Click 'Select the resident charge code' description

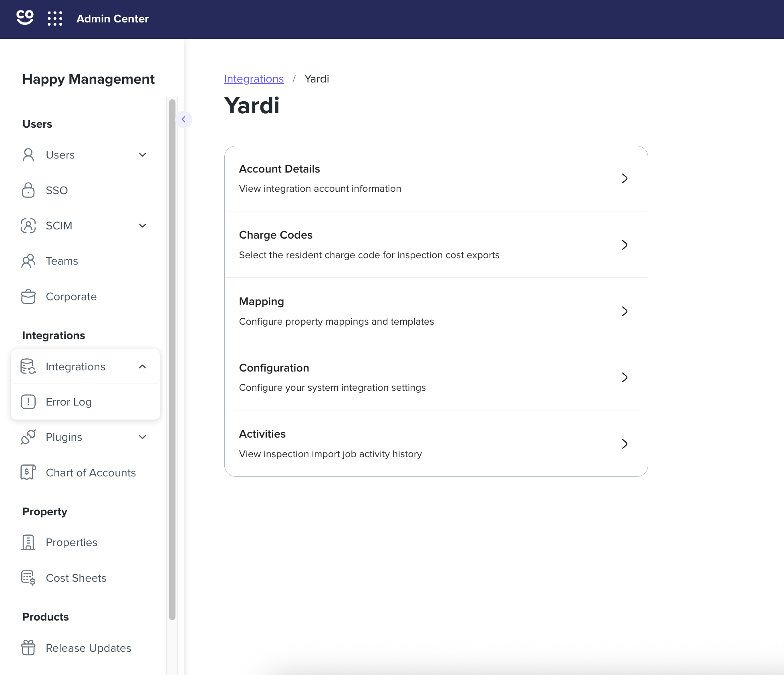(x=369, y=255)
